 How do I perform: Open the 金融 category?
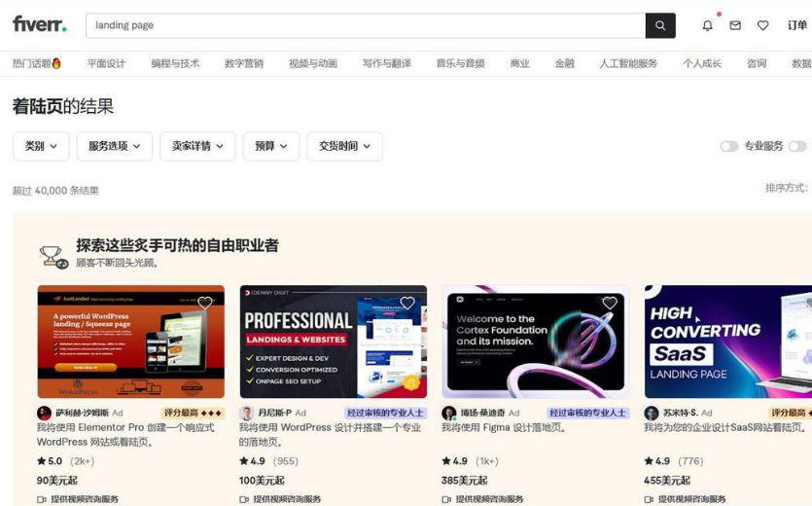564,63
